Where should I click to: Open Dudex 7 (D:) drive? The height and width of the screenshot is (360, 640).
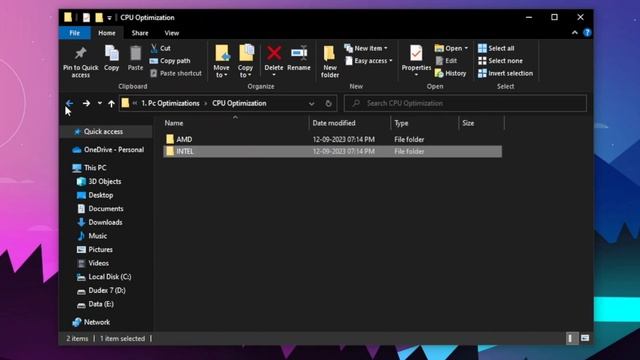[x=107, y=290]
